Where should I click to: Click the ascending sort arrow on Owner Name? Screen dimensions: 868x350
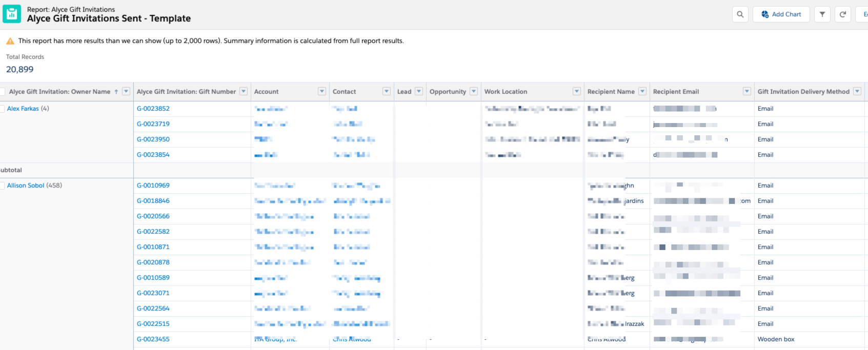tap(116, 92)
